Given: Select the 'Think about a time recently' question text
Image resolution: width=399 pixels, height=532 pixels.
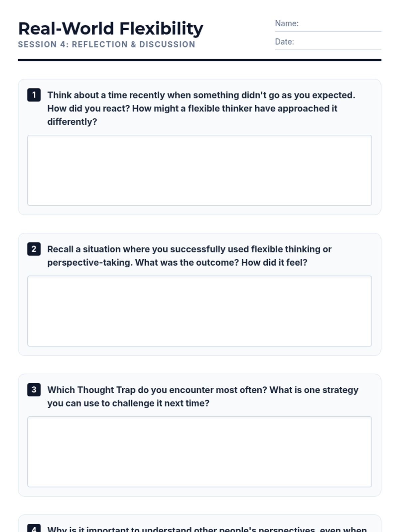Looking at the screenshot, I should point(201,108).
